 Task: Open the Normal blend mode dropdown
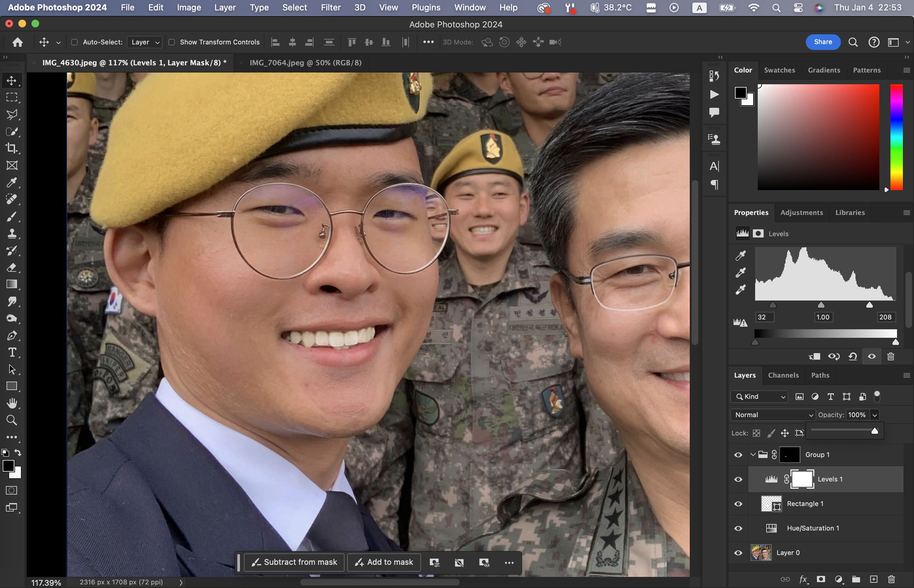pos(773,415)
